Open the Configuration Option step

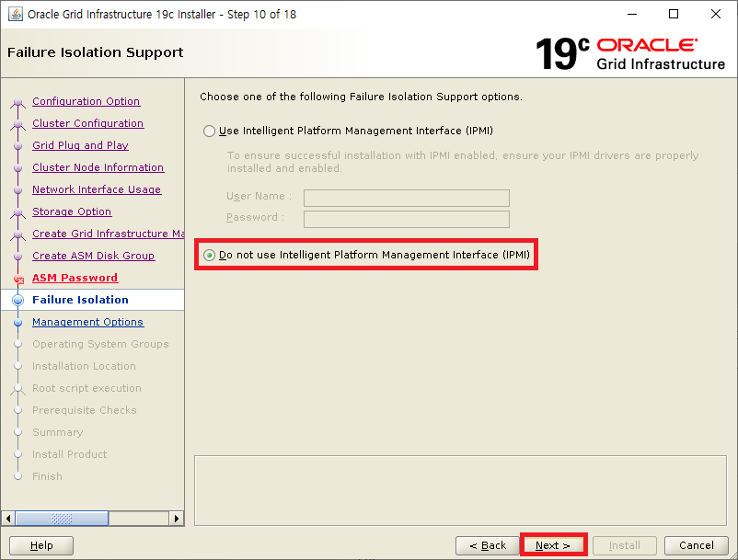coord(86,101)
